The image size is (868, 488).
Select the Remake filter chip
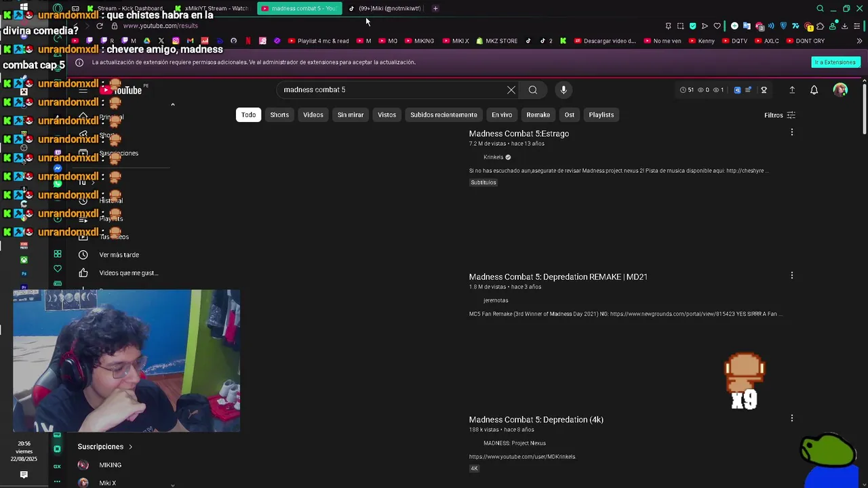(538, 115)
